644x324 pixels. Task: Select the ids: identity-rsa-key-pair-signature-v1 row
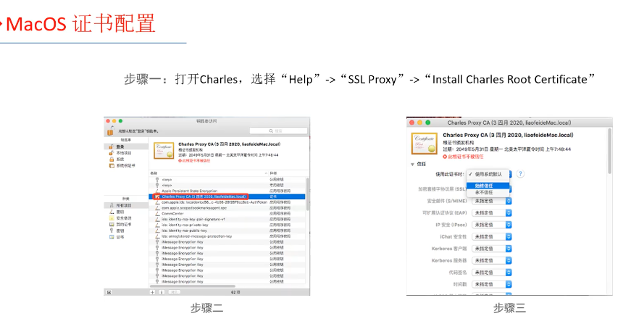(x=227, y=219)
